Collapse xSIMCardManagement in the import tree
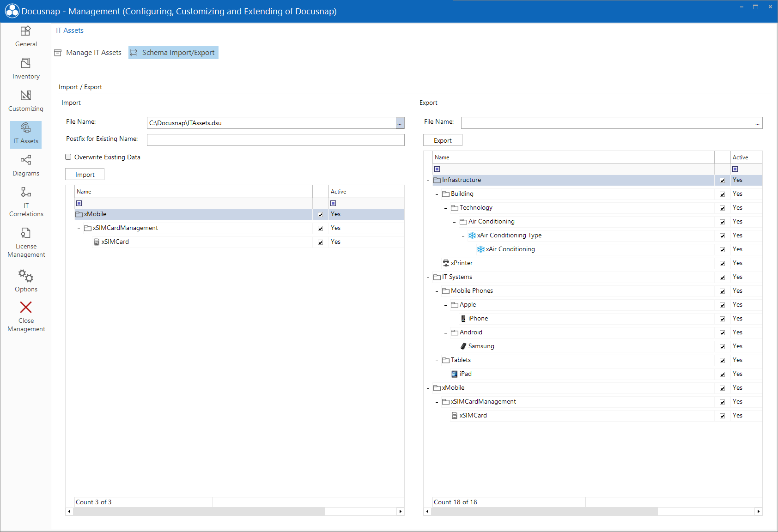Screen dimensions: 778x532 tap(79, 228)
